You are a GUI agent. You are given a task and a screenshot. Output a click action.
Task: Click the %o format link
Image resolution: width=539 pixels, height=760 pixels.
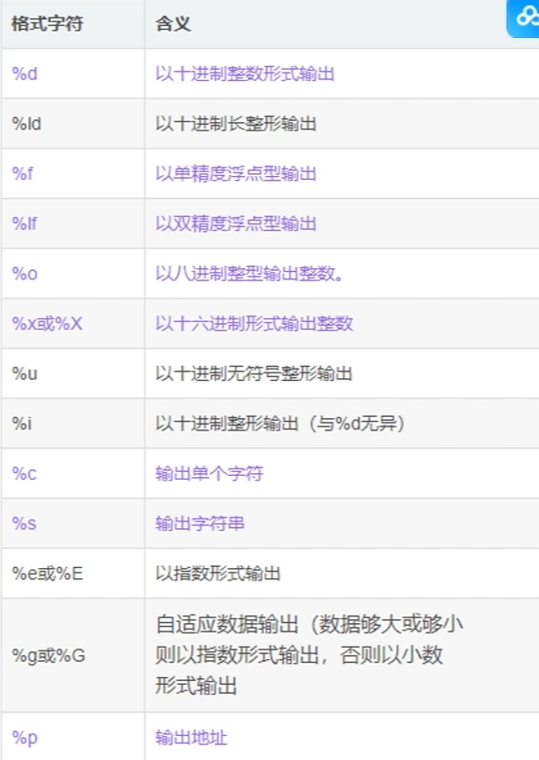tap(25, 274)
